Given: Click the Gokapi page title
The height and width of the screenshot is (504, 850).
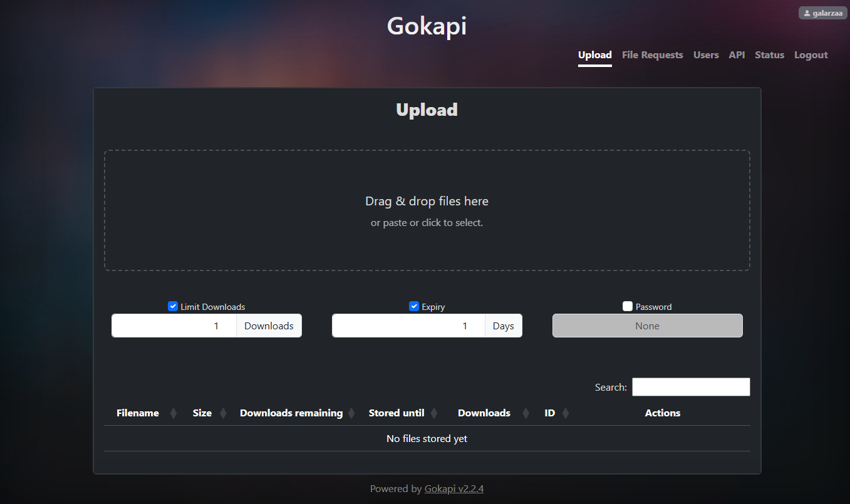Looking at the screenshot, I should point(427,26).
